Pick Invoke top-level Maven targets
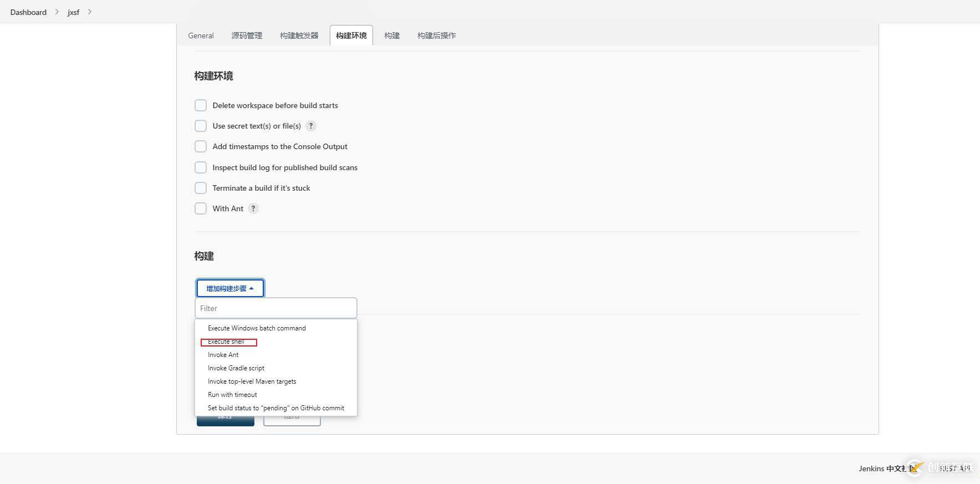 [252, 381]
